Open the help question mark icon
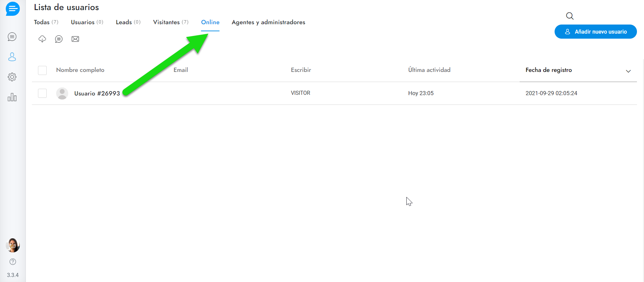644x282 pixels. click(13, 261)
